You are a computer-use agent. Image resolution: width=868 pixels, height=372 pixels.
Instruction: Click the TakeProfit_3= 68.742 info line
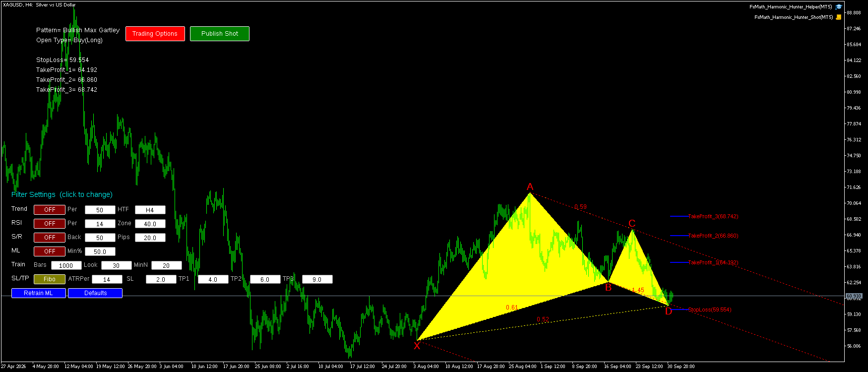[x=66, y=90]
